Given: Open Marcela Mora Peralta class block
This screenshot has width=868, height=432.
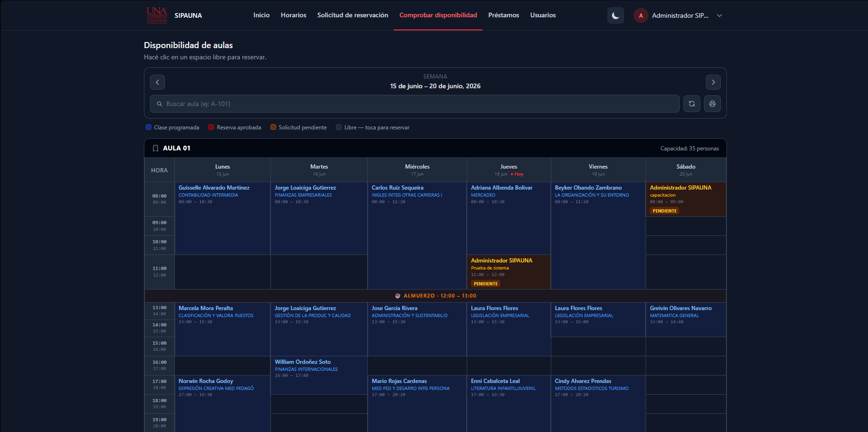Looking at the screenshot, I should click(x=222, y=329).
